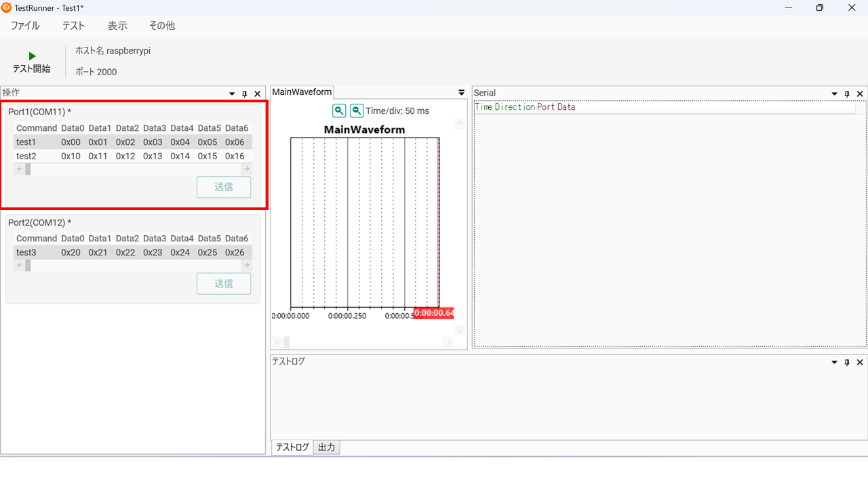The image size is (868, 488).
Task: Toggle auto-hide pin on the Serial panel
Action: pos(846,94)
